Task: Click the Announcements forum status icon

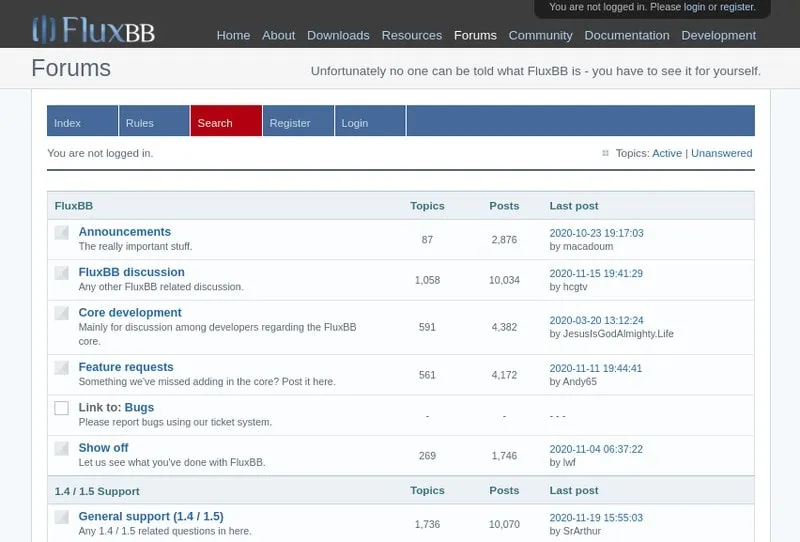Action: [x=62, y=233]
